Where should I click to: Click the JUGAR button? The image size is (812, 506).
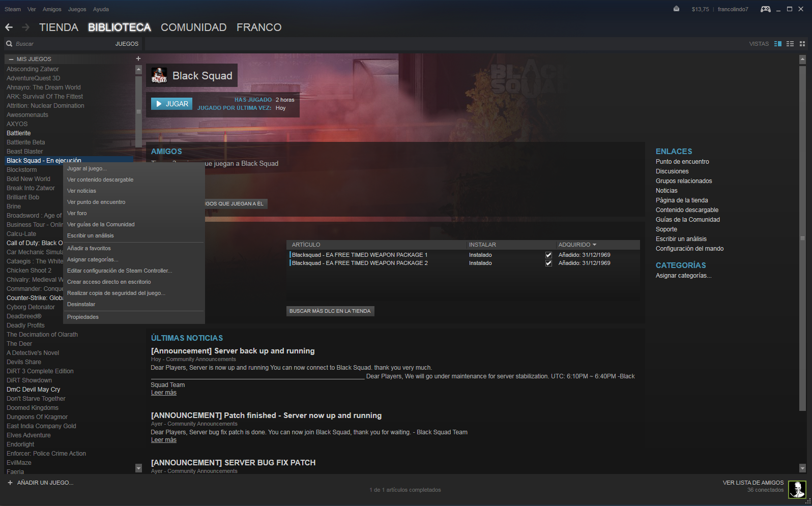[171, 104]
